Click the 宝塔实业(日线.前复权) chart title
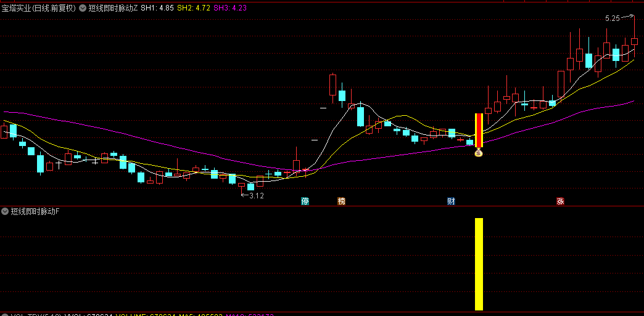This screenshot has height=316, width=644. pos(39,8)
